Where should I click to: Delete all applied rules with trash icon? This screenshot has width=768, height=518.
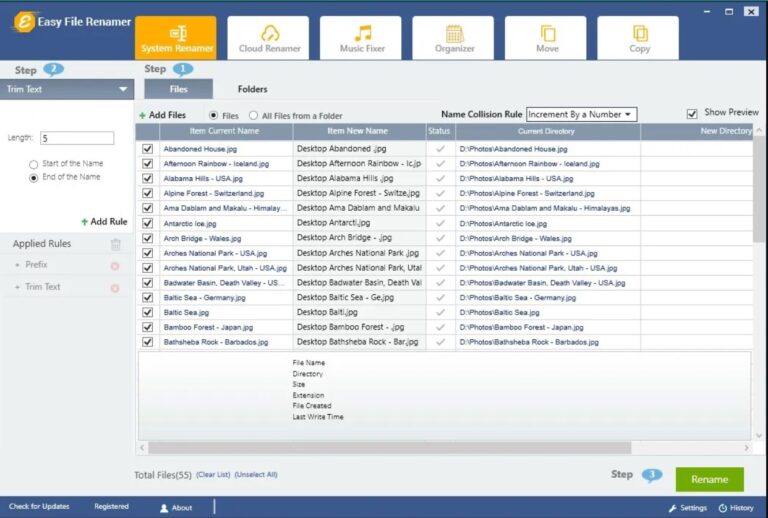click(x=116, y=244)
